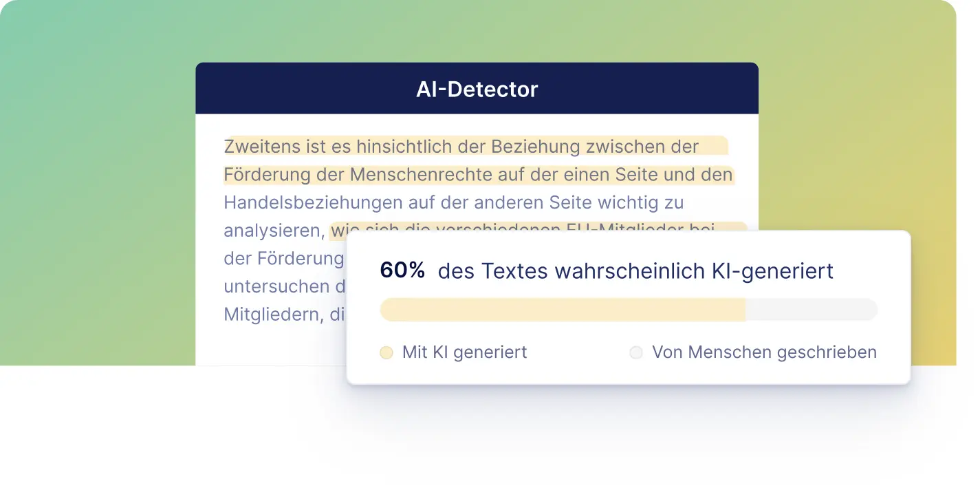
Task: Select the "Von Menschen geschrieben" legend label
Action: pyautogui.click(x=764, y=352)
